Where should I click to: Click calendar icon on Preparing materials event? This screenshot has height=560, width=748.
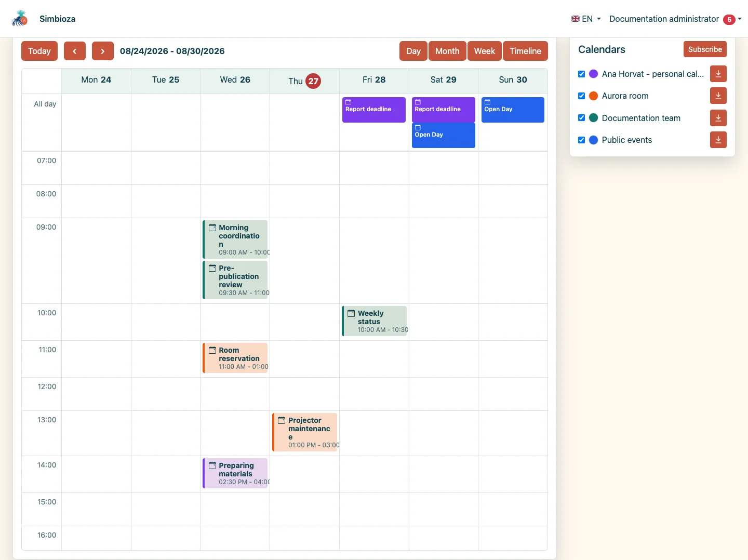pos(212,465)
